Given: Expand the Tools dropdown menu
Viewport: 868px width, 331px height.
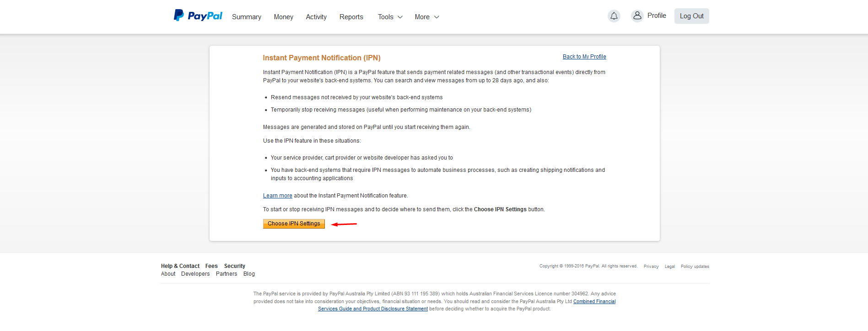Looking at the screenshot, I should coord(390,17).
